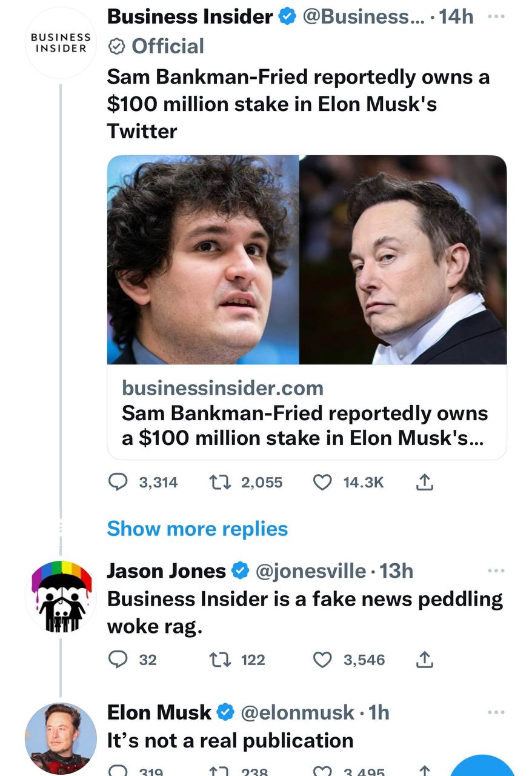Open more options on Elon Musk tweet
532x776 pixels.
[x=496, y=712]
